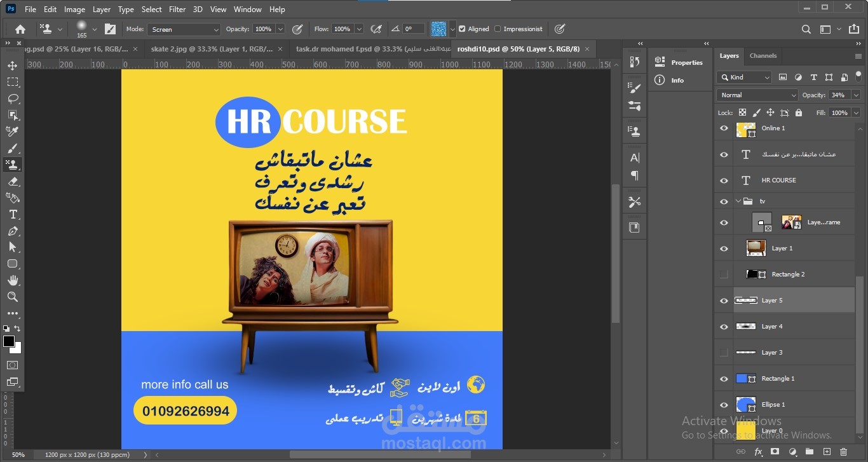The image size is (868, 462).
Task: Link layers icon in Layers panel
Action: (740, 452)
